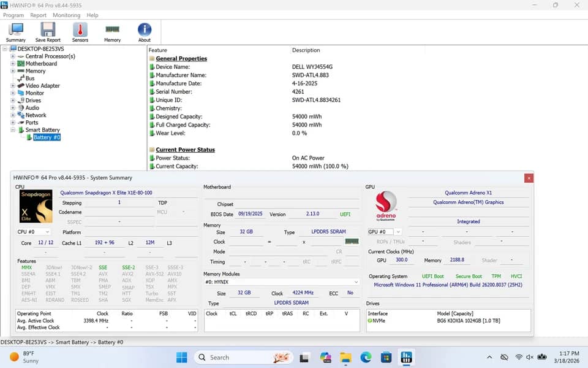Open Microsoft Edge from the taskbar

pyautogui.click(x=366, y=358)
